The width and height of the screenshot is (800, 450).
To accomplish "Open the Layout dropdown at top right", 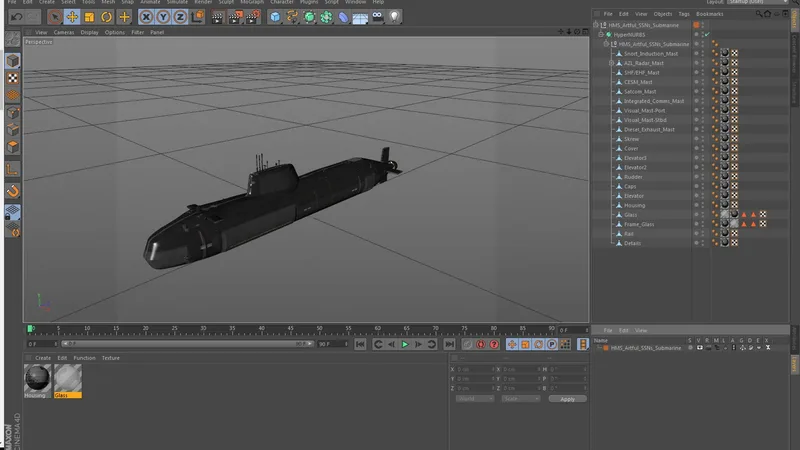I will click(x=757, y=2).
